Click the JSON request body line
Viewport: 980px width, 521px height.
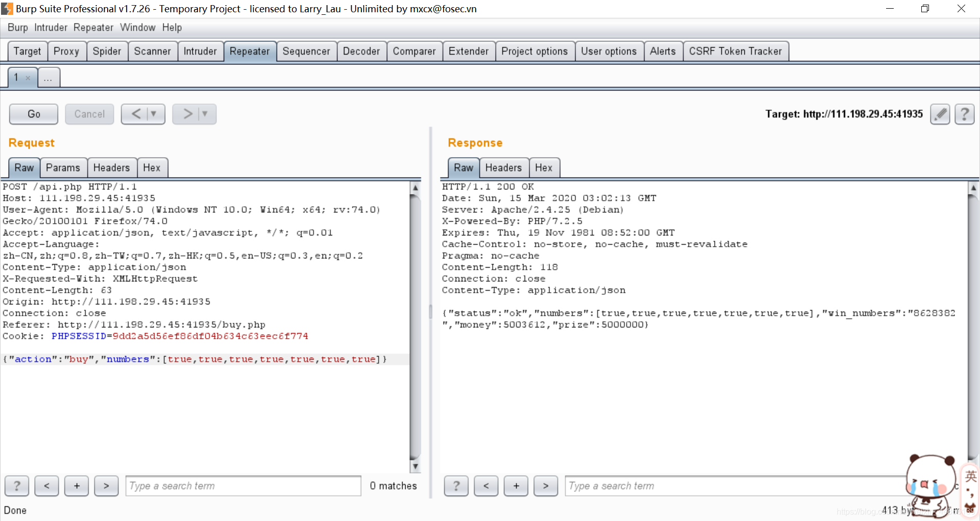[x=195, y=359]
